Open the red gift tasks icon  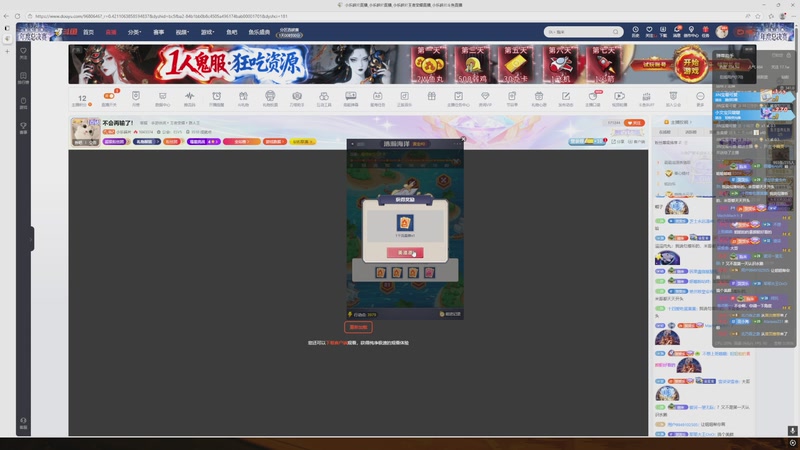[706, 32]
